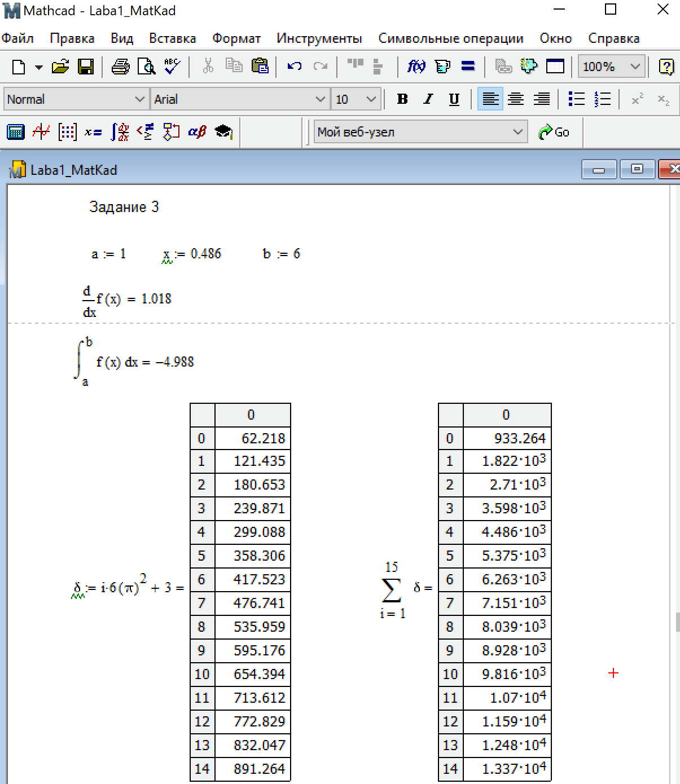Toggle align left
The image size is (680, 784).
pyautogui.click(x=490, y=99)
